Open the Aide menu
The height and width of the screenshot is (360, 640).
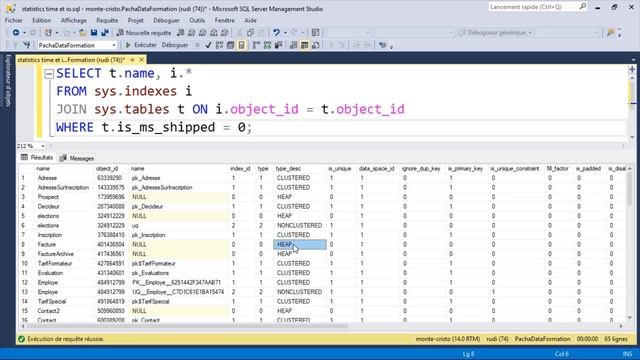coord(250,20)
